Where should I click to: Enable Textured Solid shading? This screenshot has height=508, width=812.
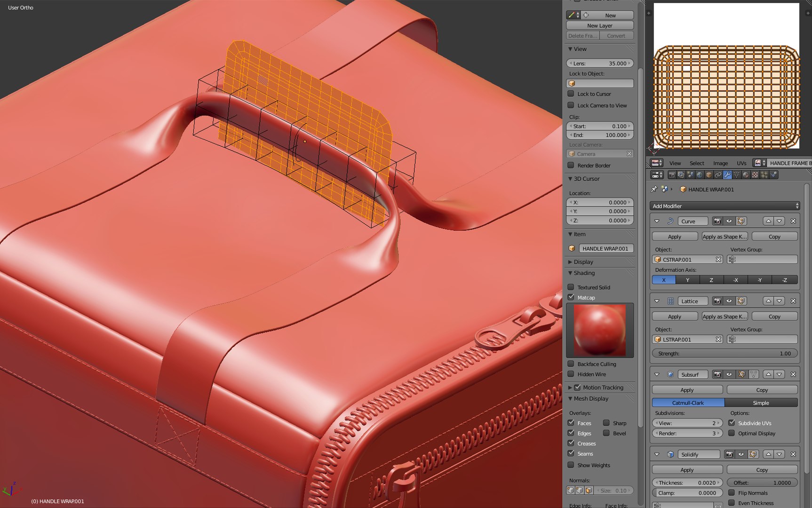(571, 287)
